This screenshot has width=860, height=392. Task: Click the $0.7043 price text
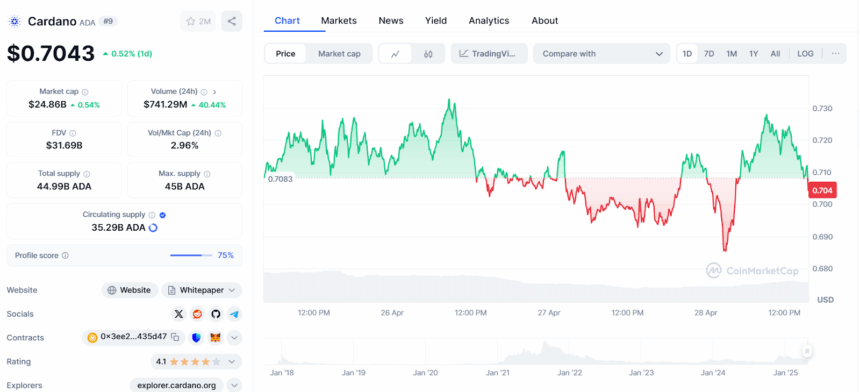pyautogui.click(x=51, y=53)
